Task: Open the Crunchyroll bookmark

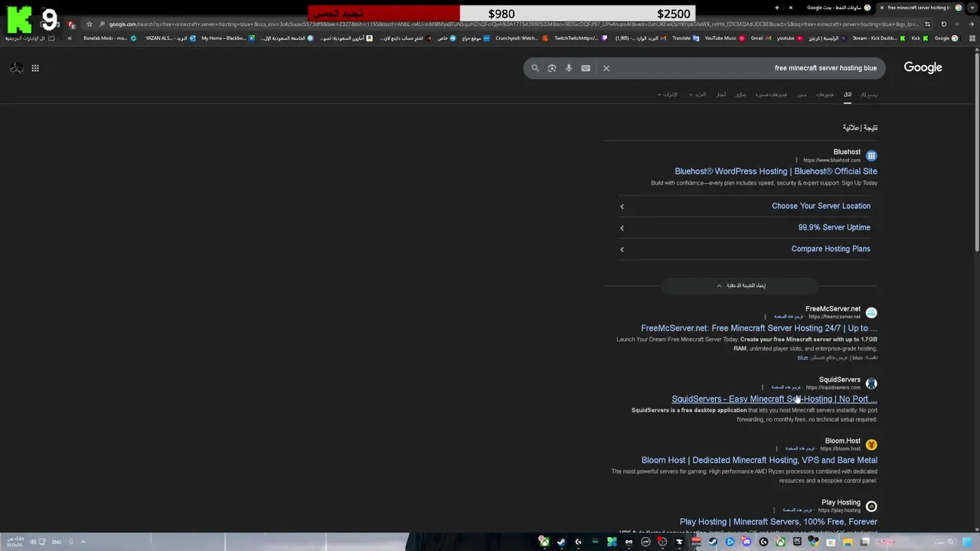Action: pos(521,38)
